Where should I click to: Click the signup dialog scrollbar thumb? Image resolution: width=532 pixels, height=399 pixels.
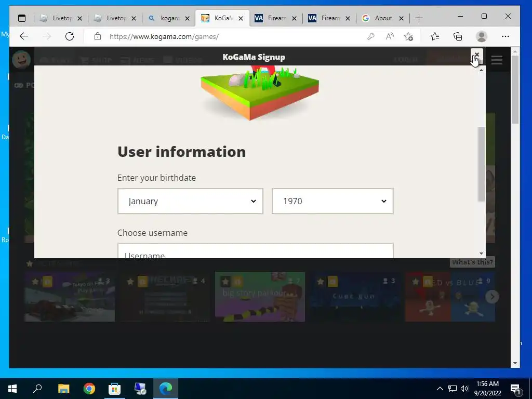tap(481, 164)
